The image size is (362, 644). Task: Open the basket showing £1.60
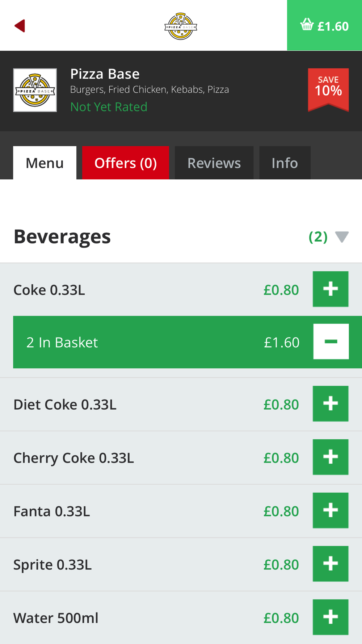pyautogui.click(x=324, y=25)
